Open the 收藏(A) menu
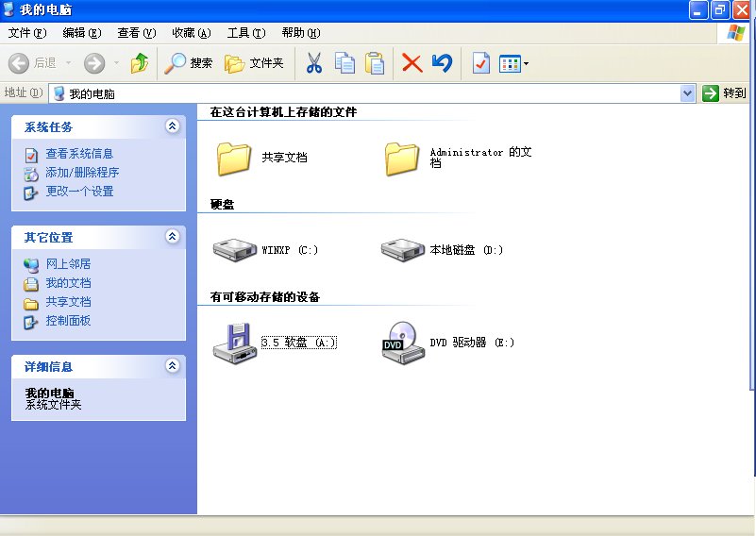The image size is (756, 536). coord(192,33)
